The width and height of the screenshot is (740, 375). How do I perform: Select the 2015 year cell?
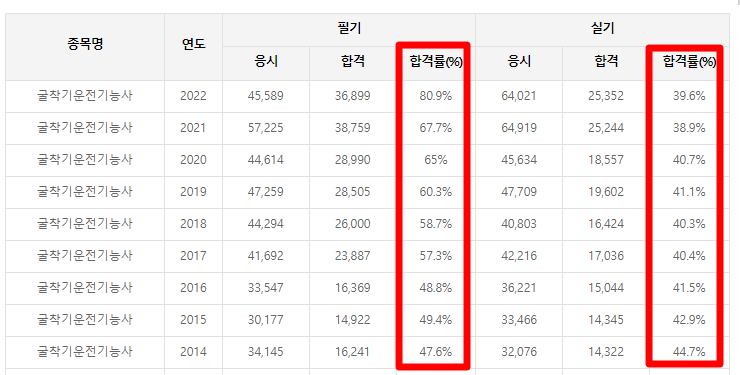(193, 320)
